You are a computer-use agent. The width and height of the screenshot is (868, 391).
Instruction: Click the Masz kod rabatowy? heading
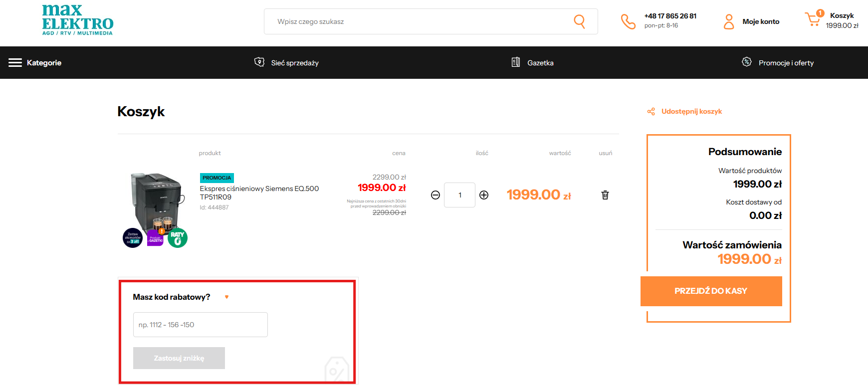click(172, 297)
